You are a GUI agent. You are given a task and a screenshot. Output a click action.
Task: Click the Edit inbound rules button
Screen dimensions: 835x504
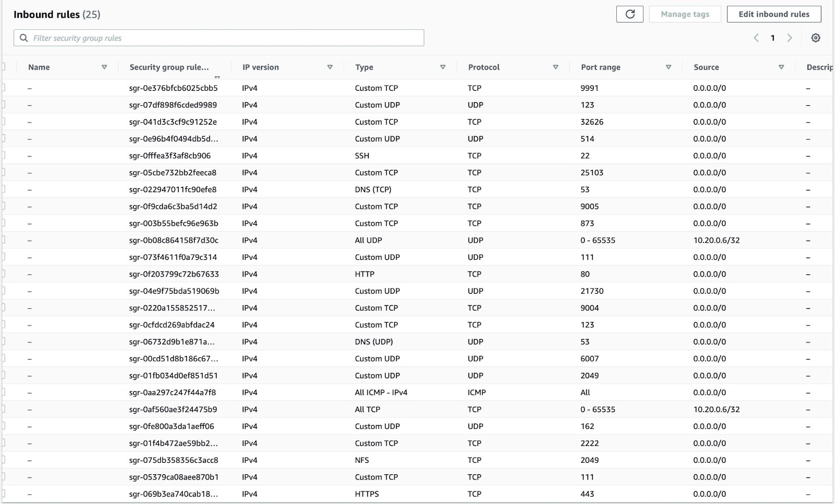[x=774, y=14]
